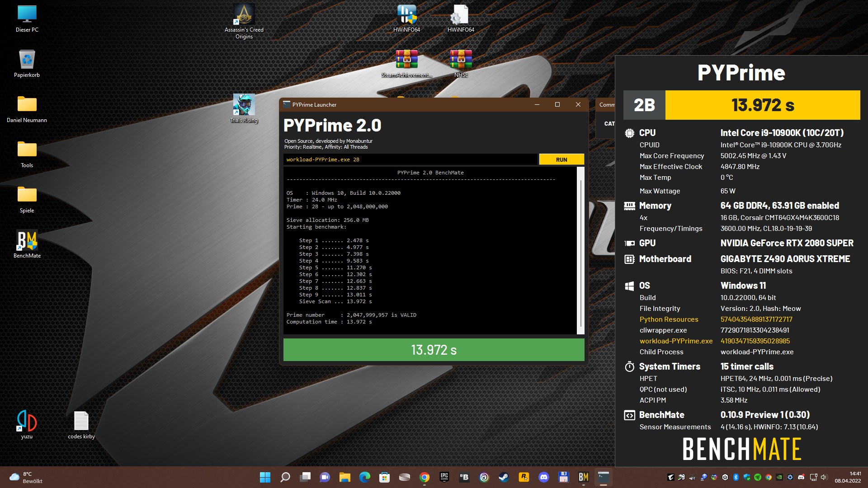This screenshot has width=868, height=488.
Task: Open the Windows Start menu
Action: 265,477
